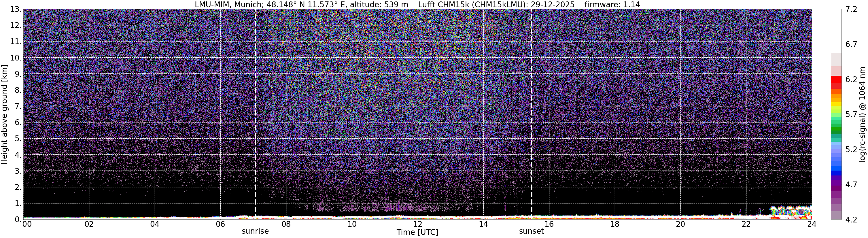This screenshot has height=238, width=868.
Task: Click the 'Time [UTC]' axis label
Action: click(417, 232)
